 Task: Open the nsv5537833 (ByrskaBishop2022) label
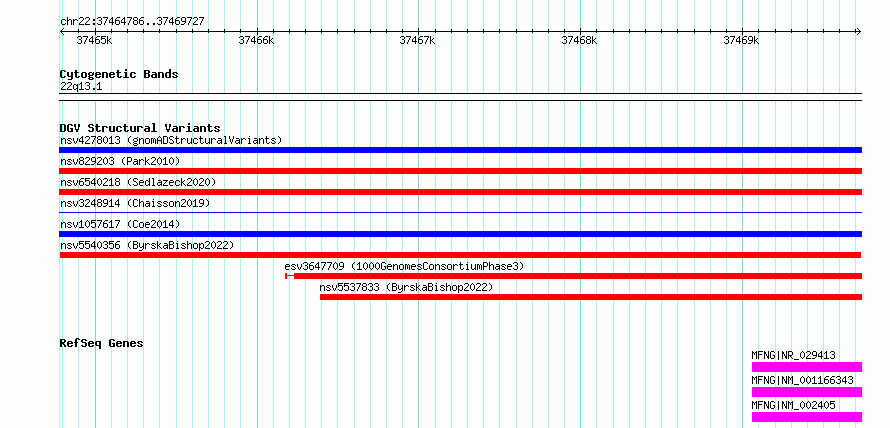click(x=406, y=287)
